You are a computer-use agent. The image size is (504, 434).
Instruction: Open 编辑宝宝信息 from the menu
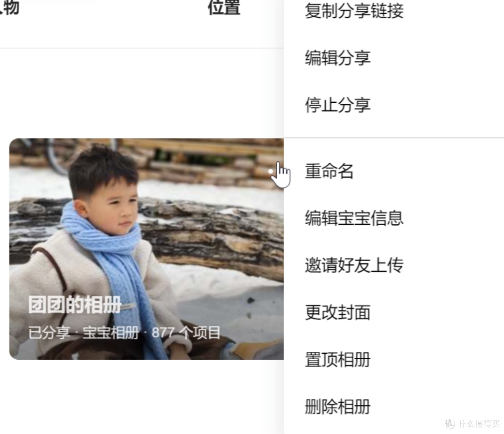[x=354, y=218]
